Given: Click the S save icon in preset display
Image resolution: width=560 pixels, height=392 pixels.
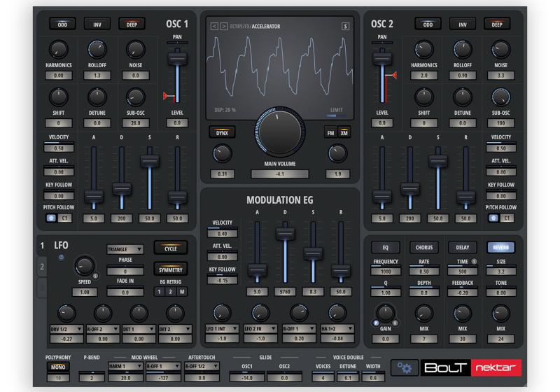Looking at the screenshot, I should click(345, 27).
